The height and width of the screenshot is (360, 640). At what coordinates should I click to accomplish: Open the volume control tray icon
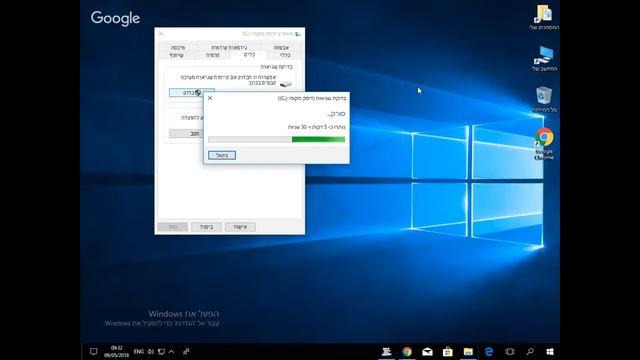(151, 351)
